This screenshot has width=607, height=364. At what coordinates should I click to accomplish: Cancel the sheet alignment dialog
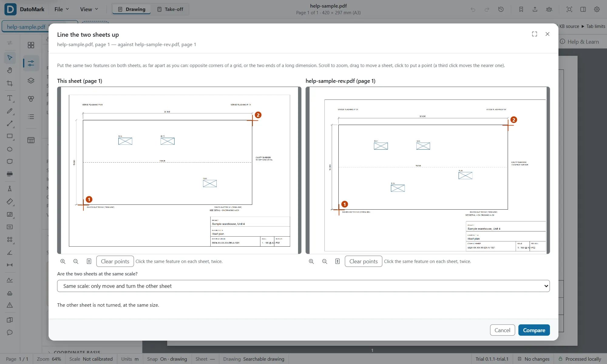coord(502,330)
